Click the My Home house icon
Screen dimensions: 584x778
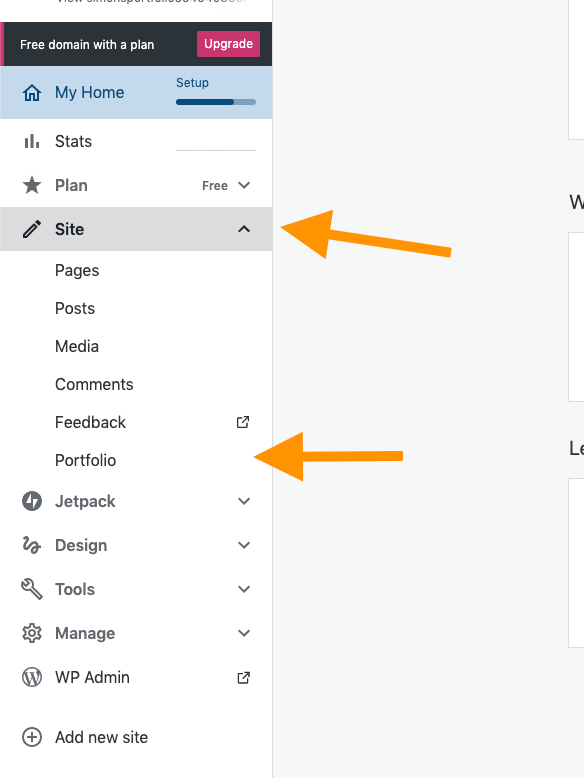(32, 93)
